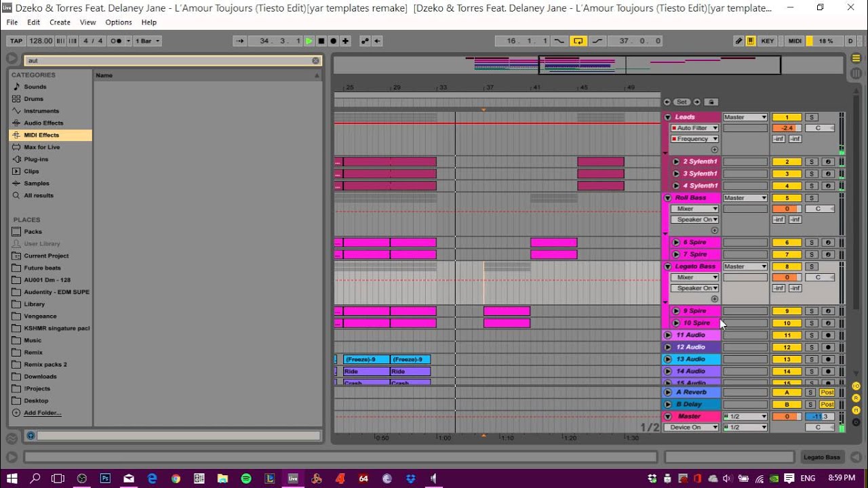Start playback with the Play button
This screenshot has width=868, height=488.
click(309, 41)
